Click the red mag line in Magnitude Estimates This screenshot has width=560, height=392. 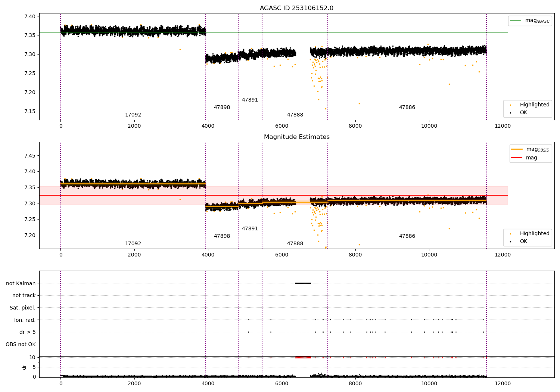click(273, 195)
